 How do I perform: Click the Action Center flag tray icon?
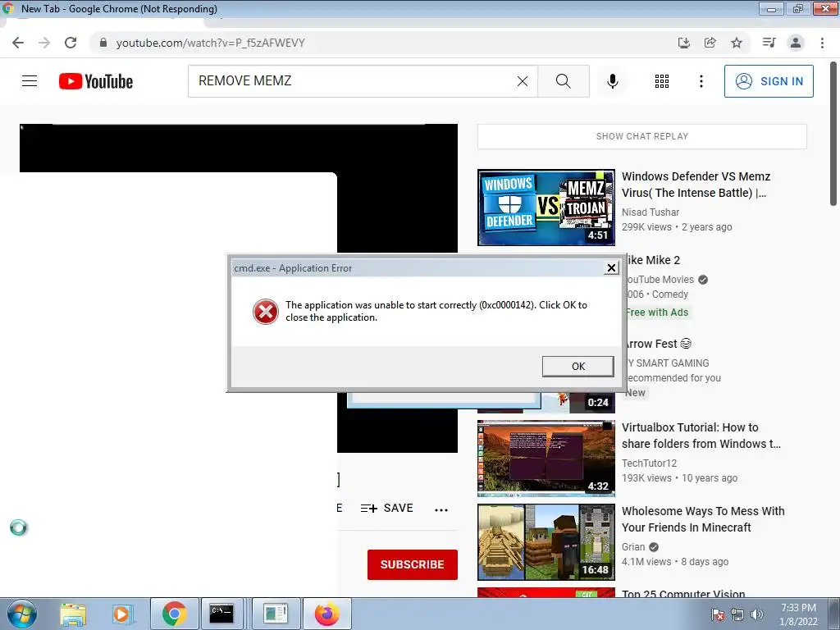(x=718, y=614)
